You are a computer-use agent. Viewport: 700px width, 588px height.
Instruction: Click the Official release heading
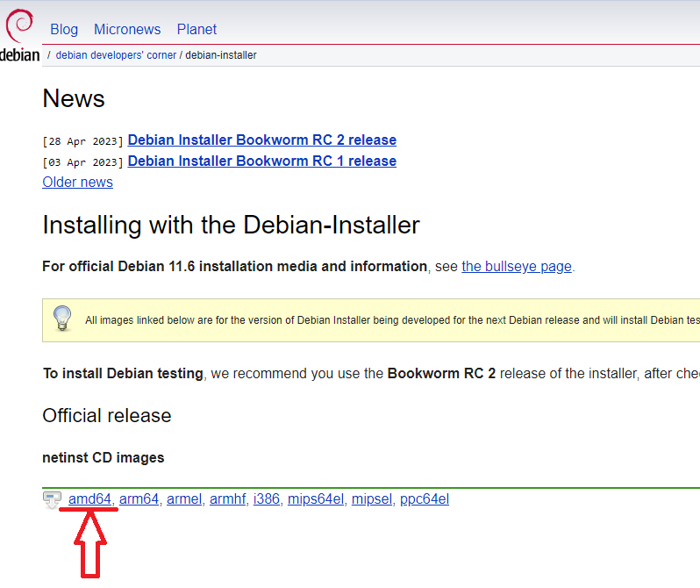point(107,415)
